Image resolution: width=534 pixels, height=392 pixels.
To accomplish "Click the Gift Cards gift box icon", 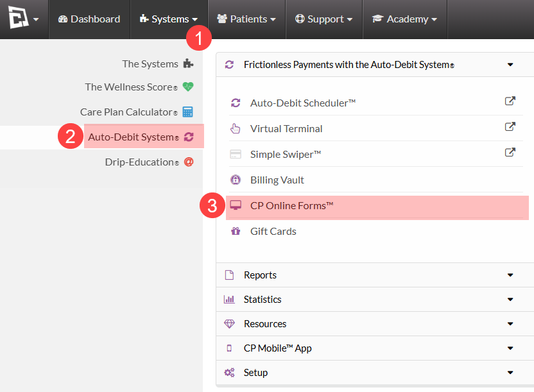I will click(x=236, y=231).
